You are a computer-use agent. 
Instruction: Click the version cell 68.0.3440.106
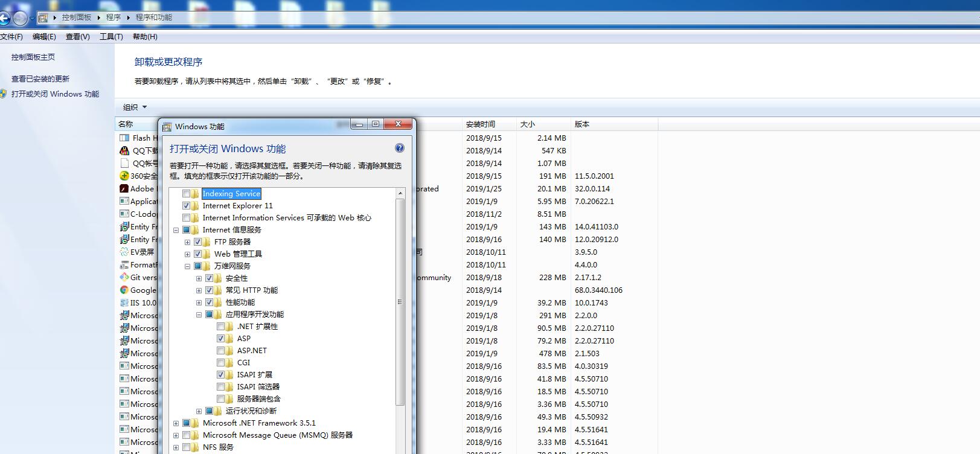(598, 290)
